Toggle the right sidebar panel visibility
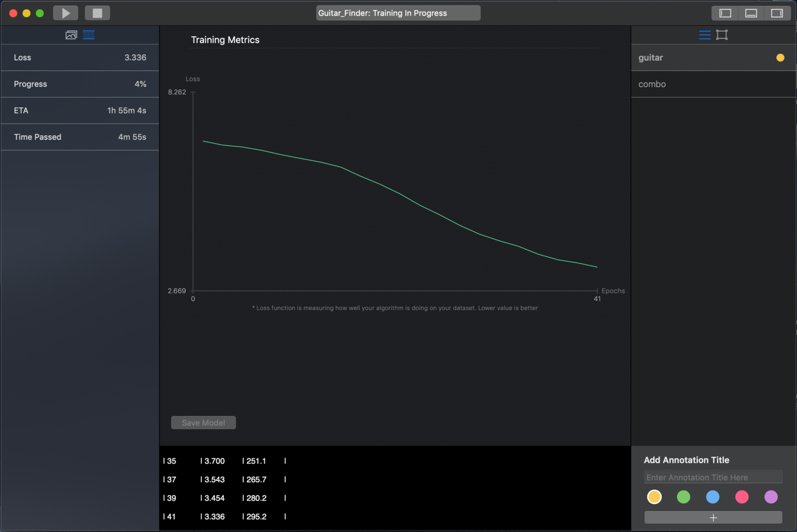The width and height of the screenshot is (797, 532). point(777,13)
